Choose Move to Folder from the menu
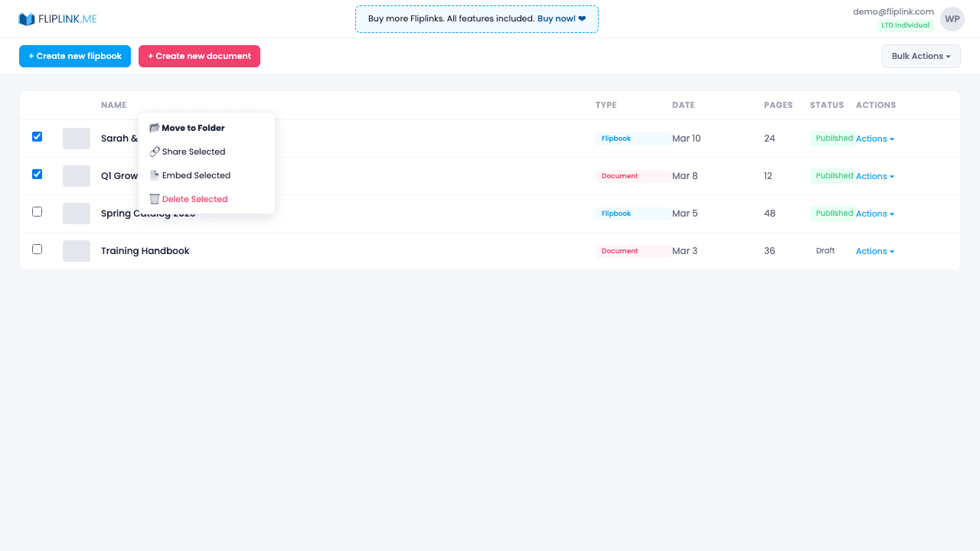 pos(192,127)
